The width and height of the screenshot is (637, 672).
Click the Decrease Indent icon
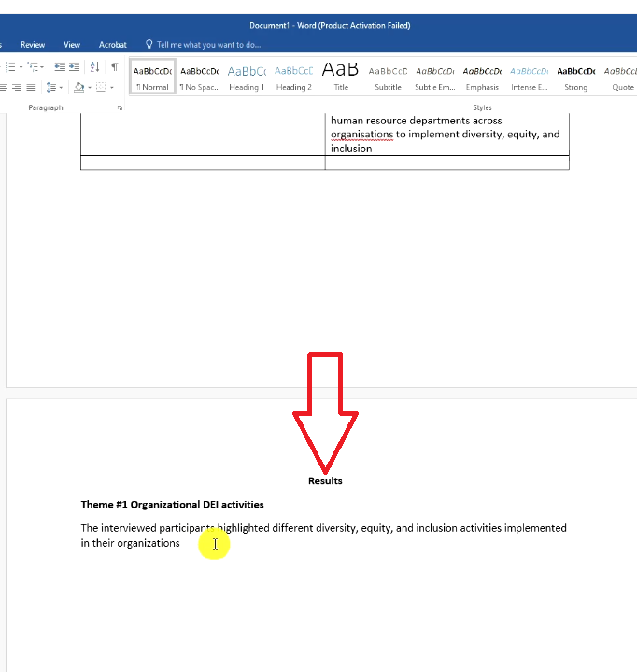[x=60, y=67]
